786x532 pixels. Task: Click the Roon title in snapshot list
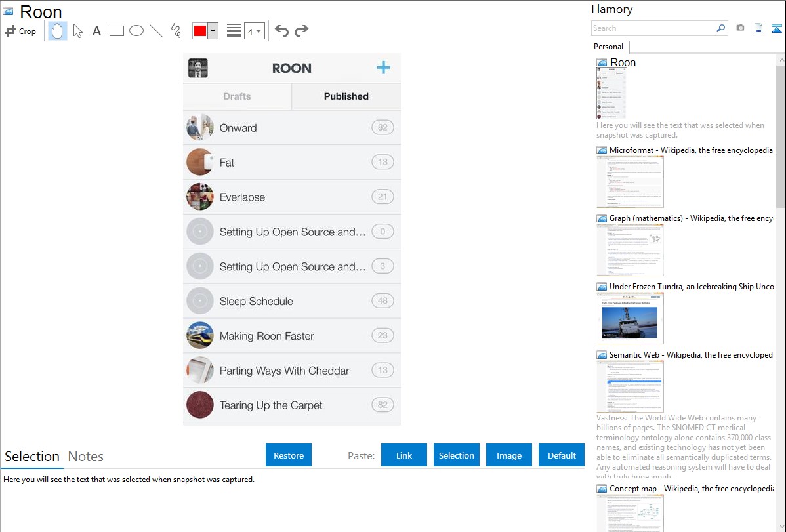coord(623,62)
